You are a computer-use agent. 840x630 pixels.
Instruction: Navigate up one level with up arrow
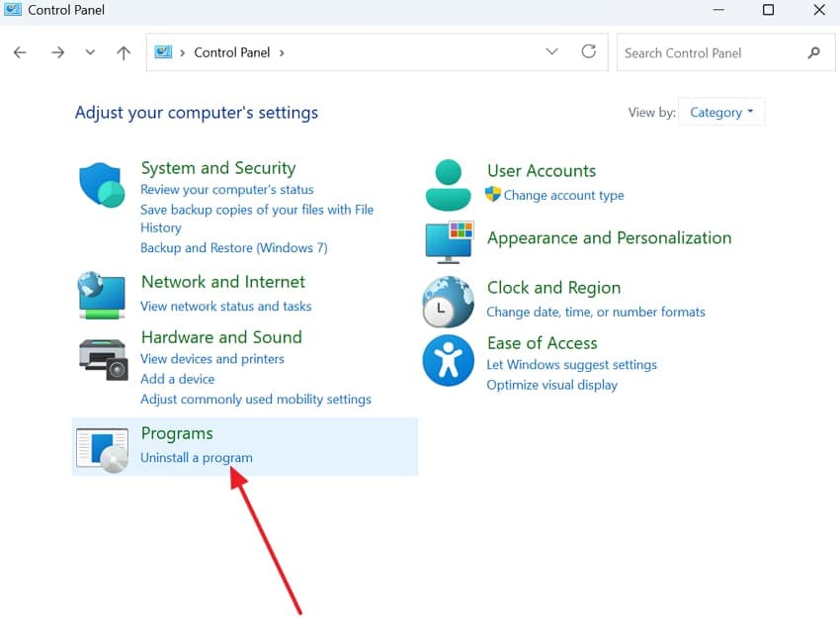click(124, 52)
